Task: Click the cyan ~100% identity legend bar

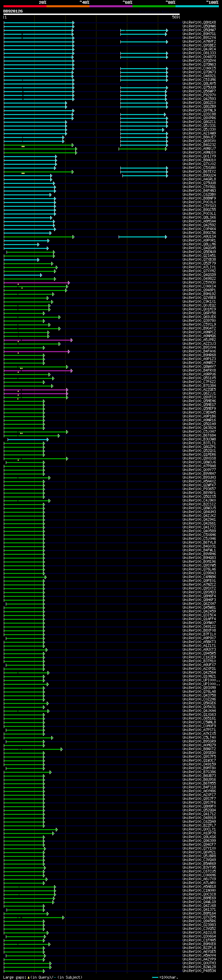Action: pos(197,6)
